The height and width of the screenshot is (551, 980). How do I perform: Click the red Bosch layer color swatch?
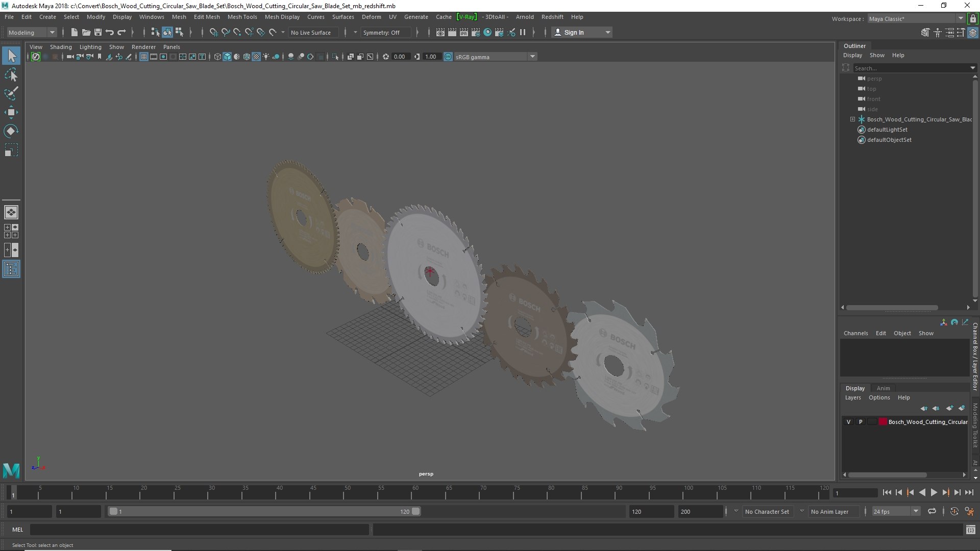[x=883, y=422]
